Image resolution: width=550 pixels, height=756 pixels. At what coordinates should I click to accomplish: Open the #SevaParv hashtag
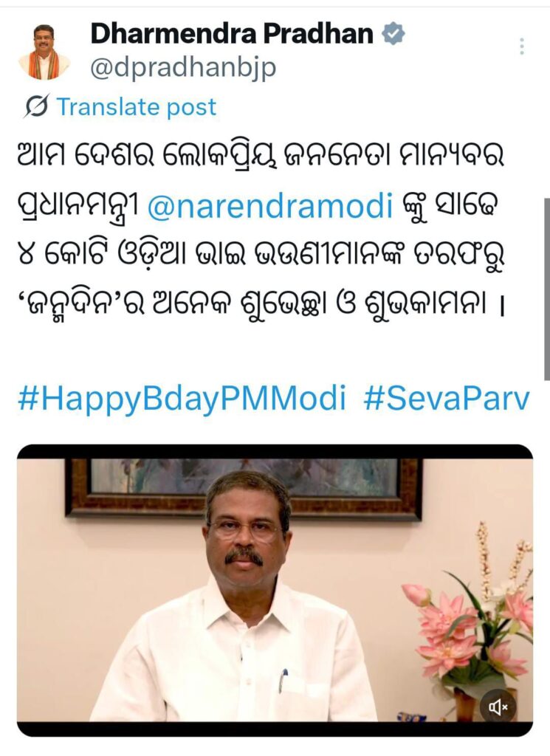point(447,399)
